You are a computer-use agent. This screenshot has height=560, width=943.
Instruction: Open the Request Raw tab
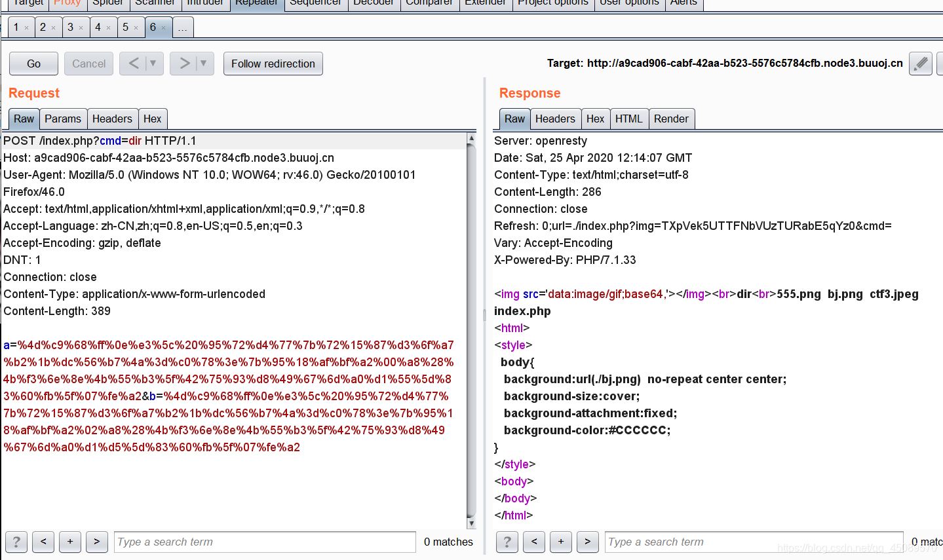click(24, 119)
